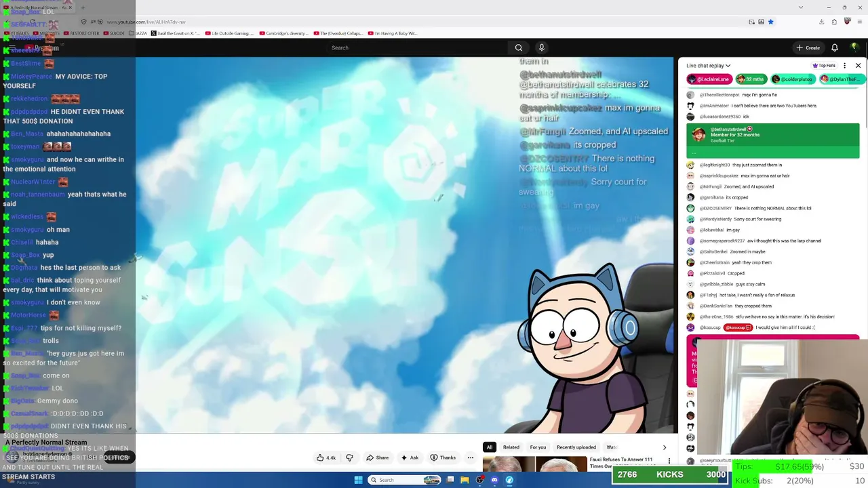Click the bethanutstirdwell membership message card
Image resolution: width=868 pixels, height=488 pixels.
point(773,141)
